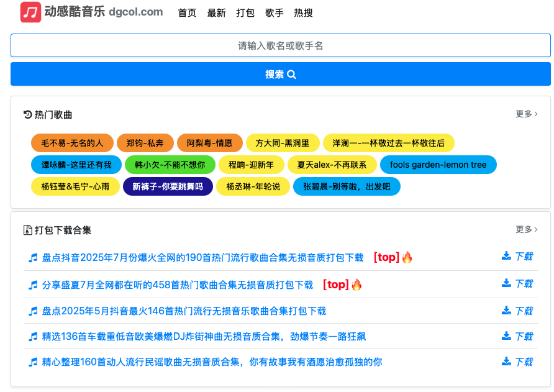Viewport: 554px width, 392px height.
Task: Click the history icon beside 热门歌曲 heading
Action: [x=26, y=114]
